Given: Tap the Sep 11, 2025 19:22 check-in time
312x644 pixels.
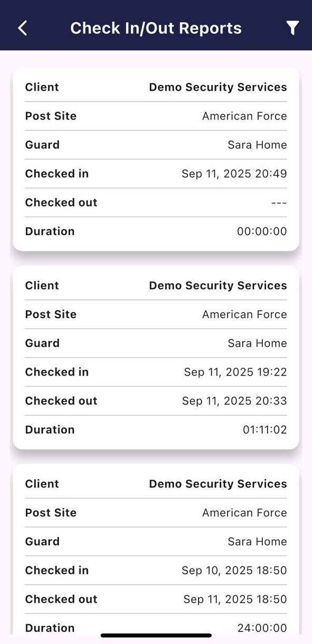Looking at the screenshot, I should point(235,372).
